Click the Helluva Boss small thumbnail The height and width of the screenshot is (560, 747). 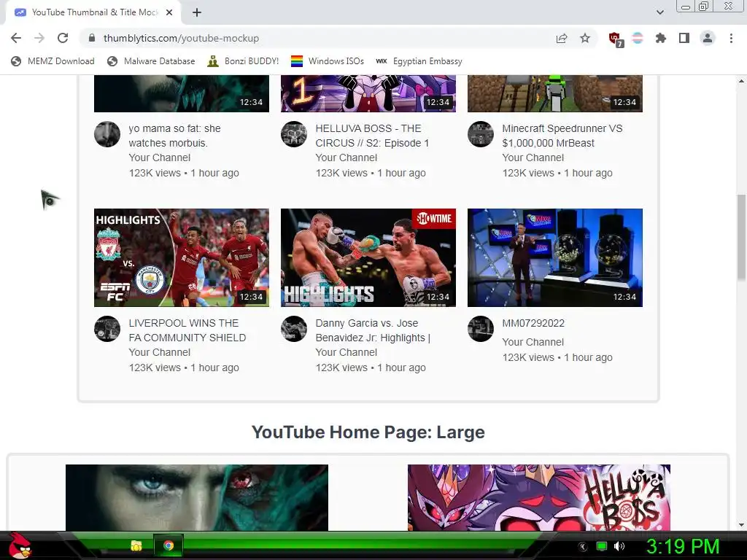368,93
